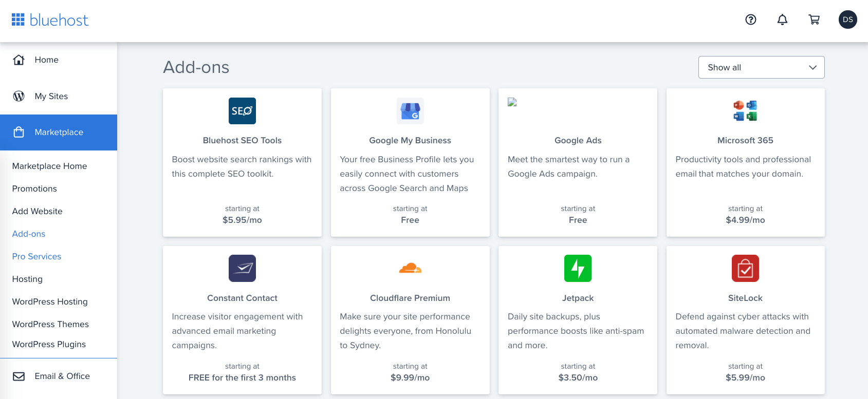The image size is (868, 399).
Task: Click the help question mark icon
Action: 751,20
